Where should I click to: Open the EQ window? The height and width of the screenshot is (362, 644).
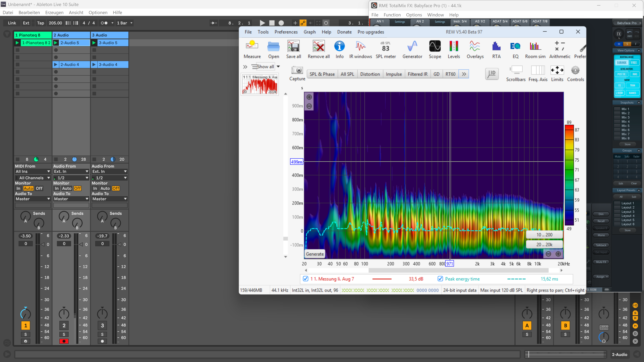click(x=516, y=49)
